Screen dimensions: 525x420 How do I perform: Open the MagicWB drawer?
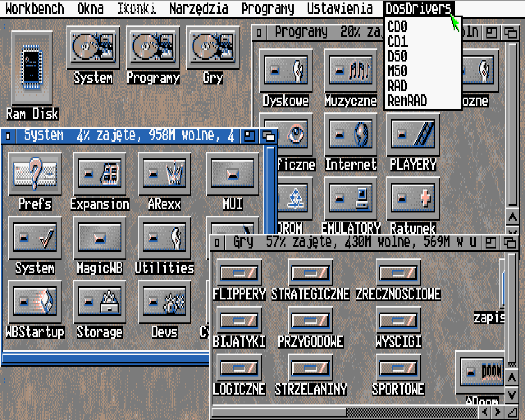pyautogui.click(x=100, y=238)
